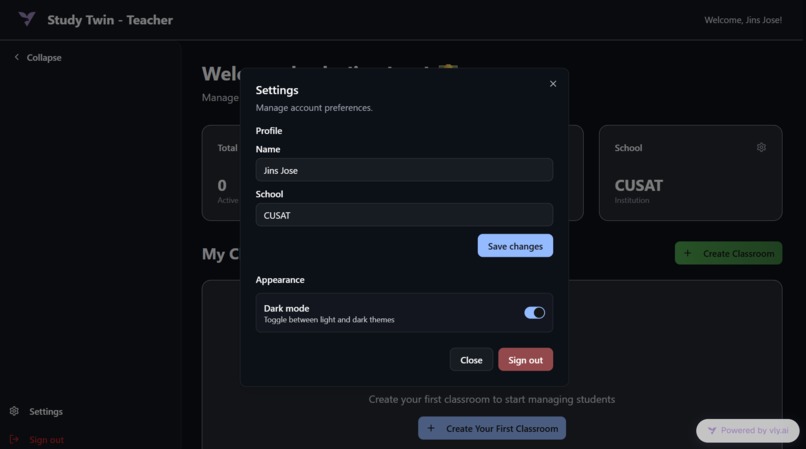Click the Profile section heading

(269, 131)
